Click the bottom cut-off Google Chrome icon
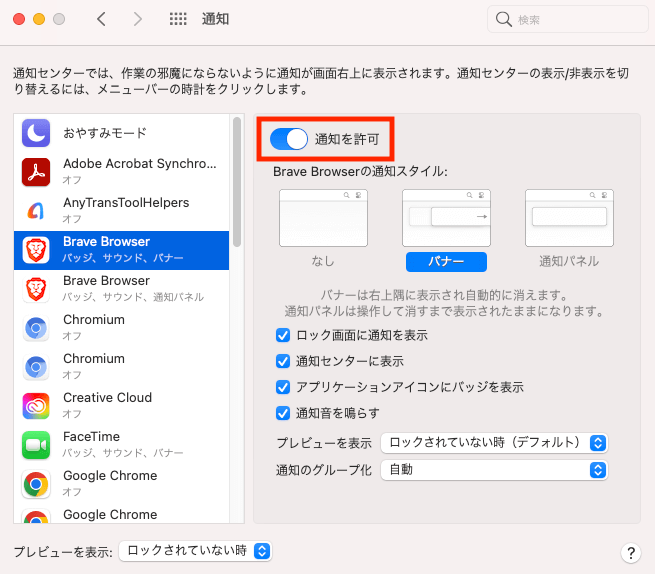The width and height of the screenshot is (655, 574). 36,516
